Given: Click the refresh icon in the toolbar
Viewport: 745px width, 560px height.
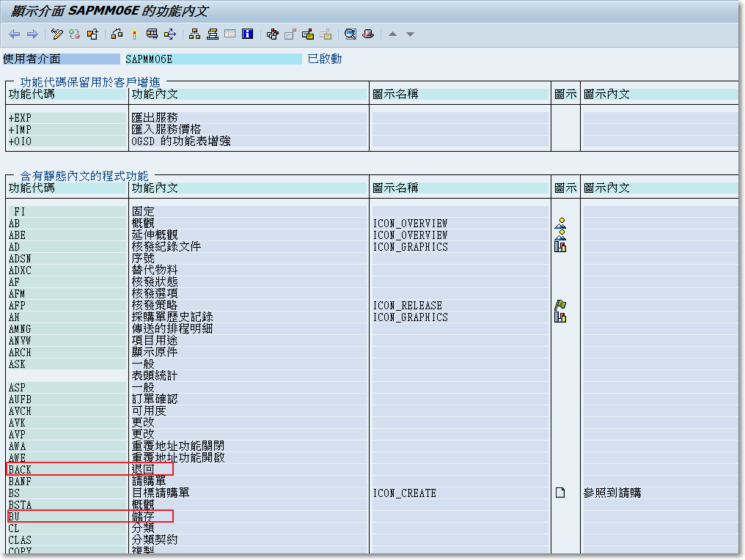Looking at the screenshot, I should coord(74,34).
